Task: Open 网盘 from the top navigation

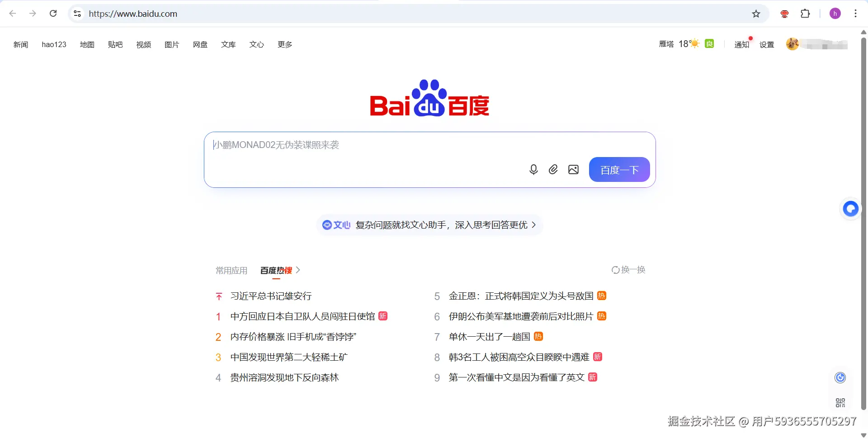Action: pyautogui.click(x=200, y=44)
